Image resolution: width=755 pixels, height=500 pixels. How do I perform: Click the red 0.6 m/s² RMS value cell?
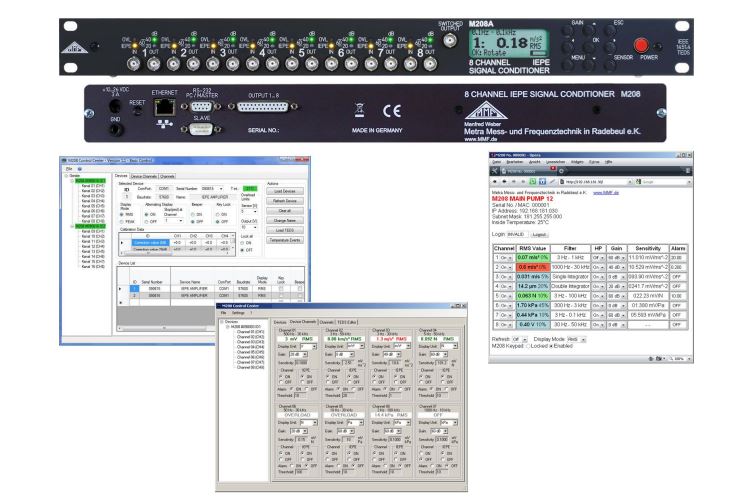[533, 267]
